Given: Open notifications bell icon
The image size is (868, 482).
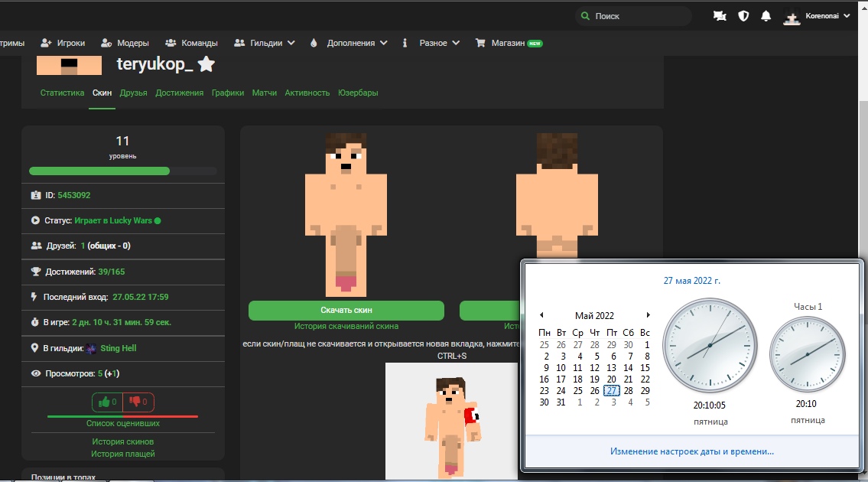Looking at the screenshot, I should tap(766, 16).
